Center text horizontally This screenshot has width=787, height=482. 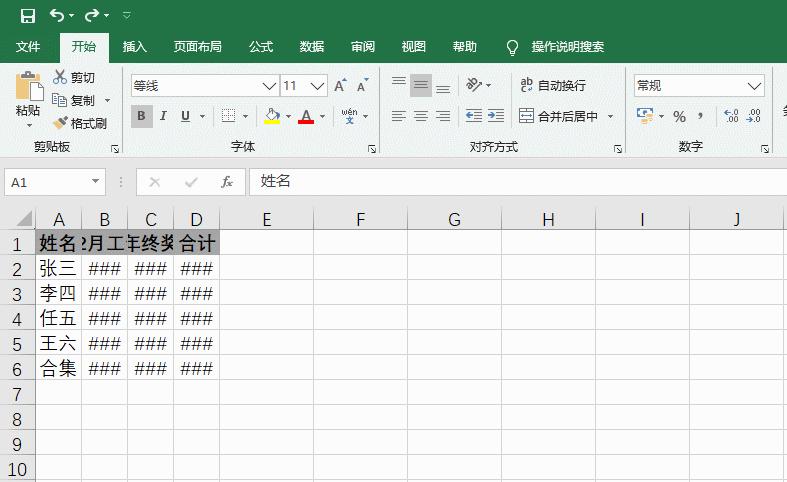[x=421, y=116]
